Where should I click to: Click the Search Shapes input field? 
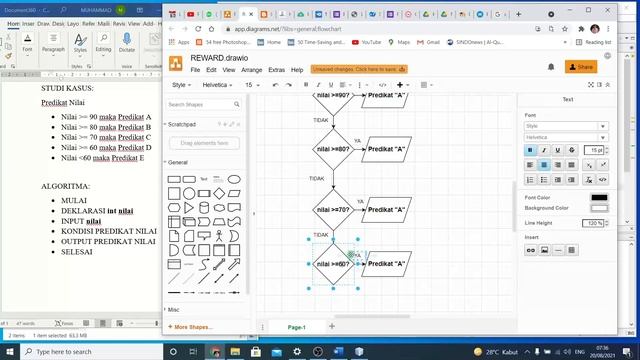tap(204, 105)
